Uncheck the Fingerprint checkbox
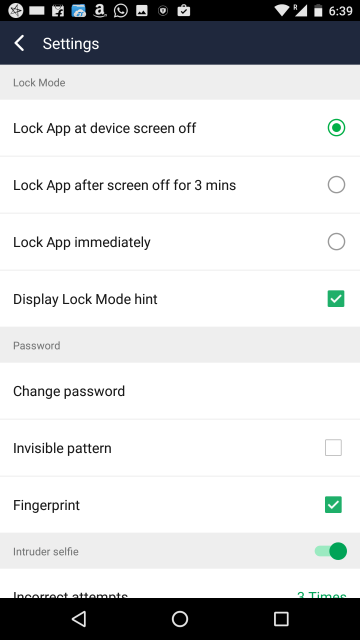Image resolution: width=360 pixels, height=640 pixels. [333, 505]
